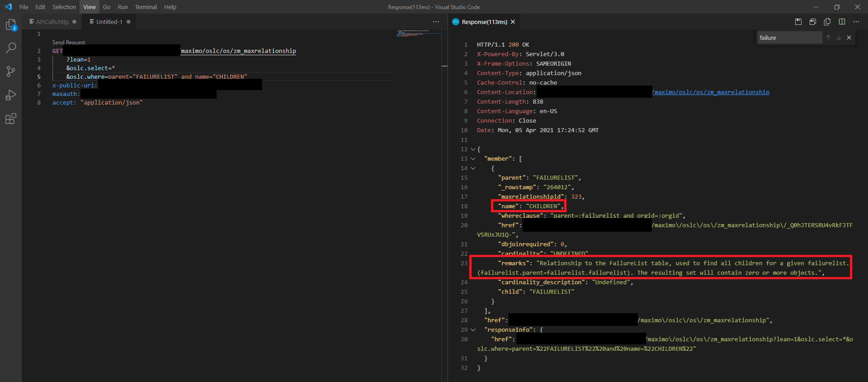The height and width of the screenshot is (382, 868).
Task: Open the Explorer view in activity bar
Action: (11, 25)
